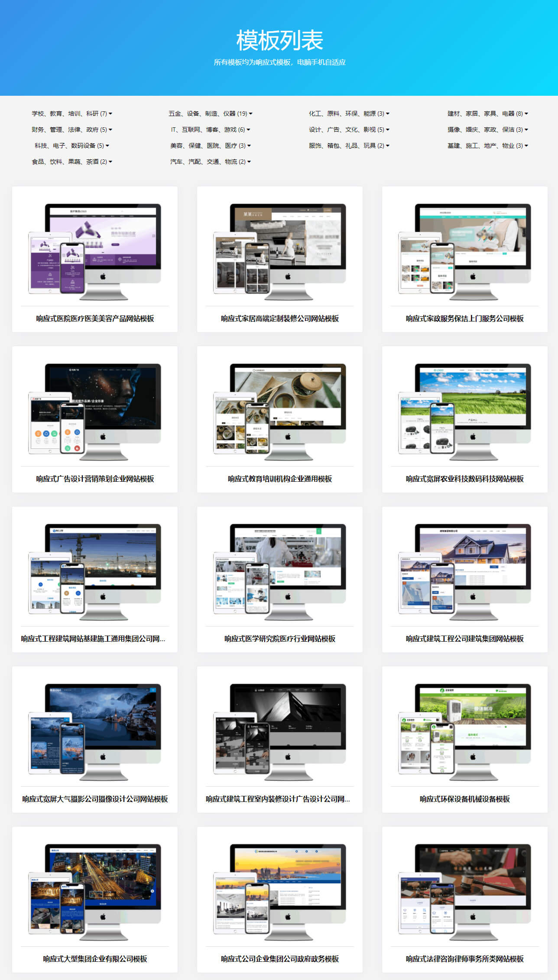Screen dimensions: 558x980
Task: Open the 汽车、汽配、交通、物流 (2) dropdown
Action: click(x=211, y=162)
